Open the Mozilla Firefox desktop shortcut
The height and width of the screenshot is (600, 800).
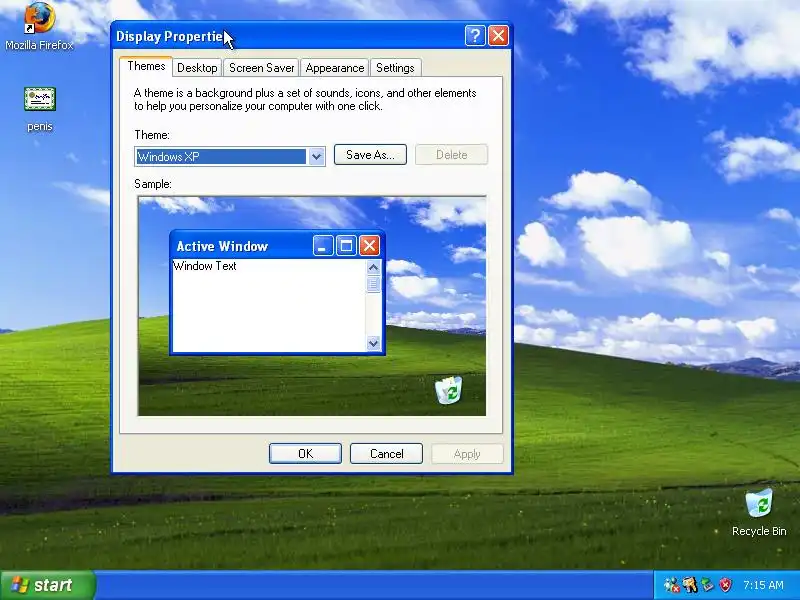click(x=39, y=26)
